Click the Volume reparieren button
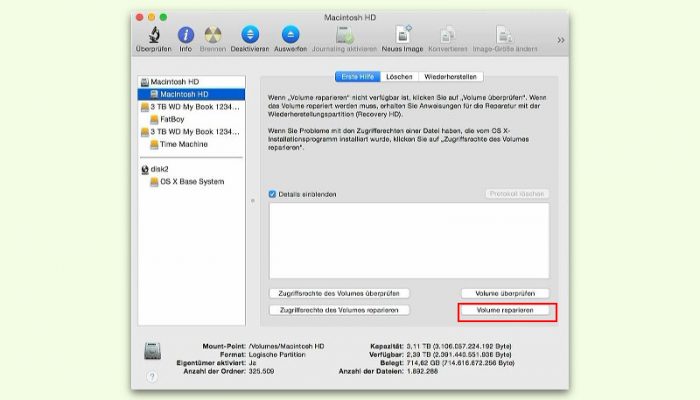This screenshot has height=400, width=700. tap(505, 310)
